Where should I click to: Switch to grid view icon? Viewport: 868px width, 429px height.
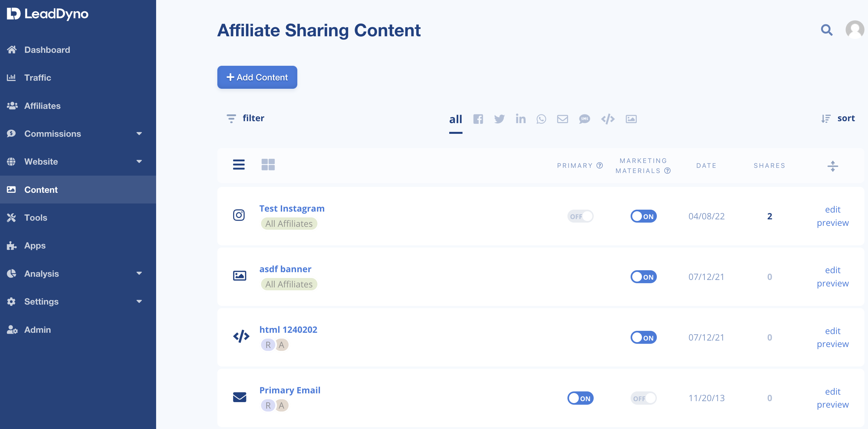click(x=268, y=165)
